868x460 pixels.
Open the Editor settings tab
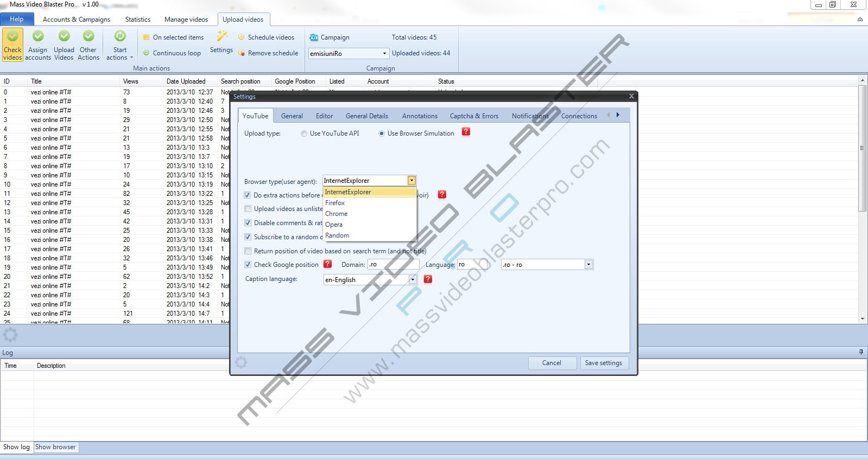point(325,116)
